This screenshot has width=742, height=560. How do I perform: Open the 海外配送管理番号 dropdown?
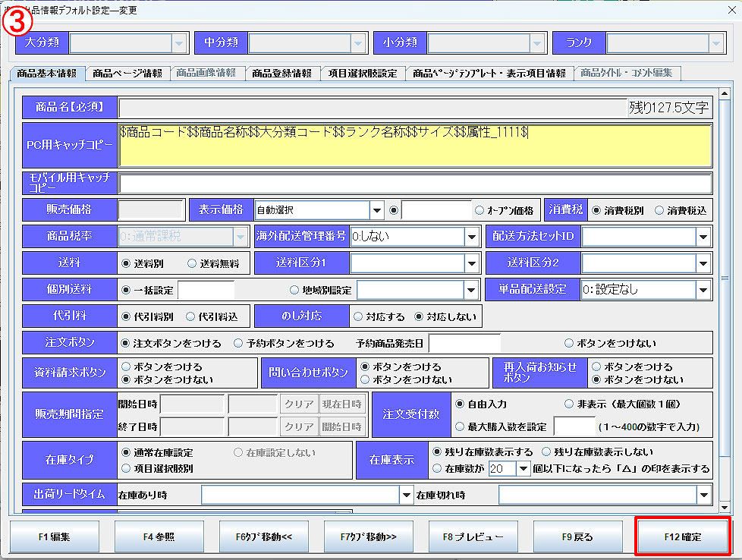click(x=471, y=237)
